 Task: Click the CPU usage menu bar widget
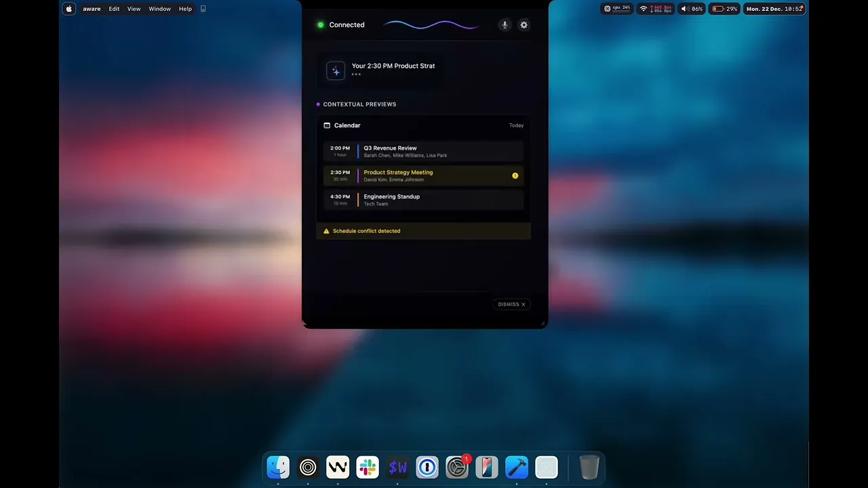coord(617,9)
